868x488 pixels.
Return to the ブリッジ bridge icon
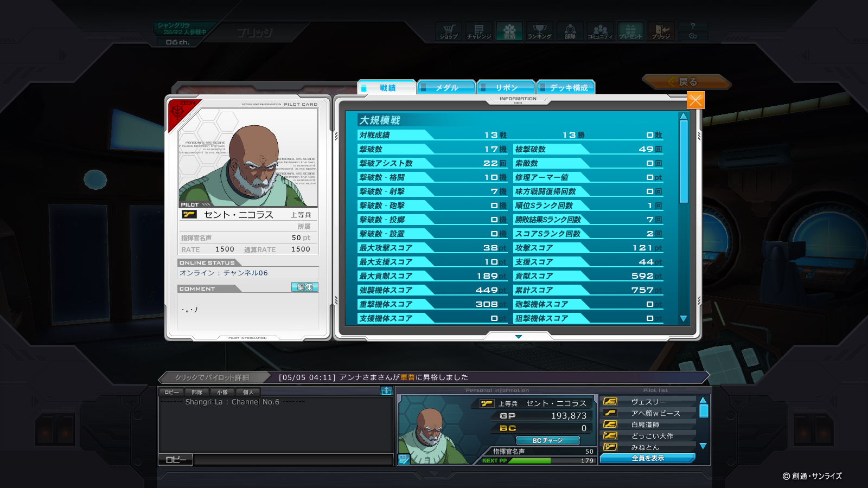click(x=661, y=31)
